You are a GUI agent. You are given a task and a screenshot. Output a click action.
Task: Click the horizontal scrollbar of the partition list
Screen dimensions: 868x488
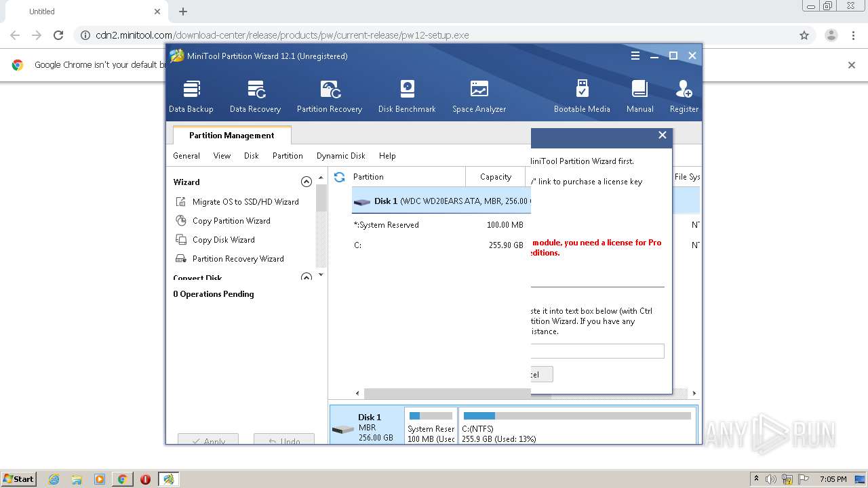pos(448,393)
